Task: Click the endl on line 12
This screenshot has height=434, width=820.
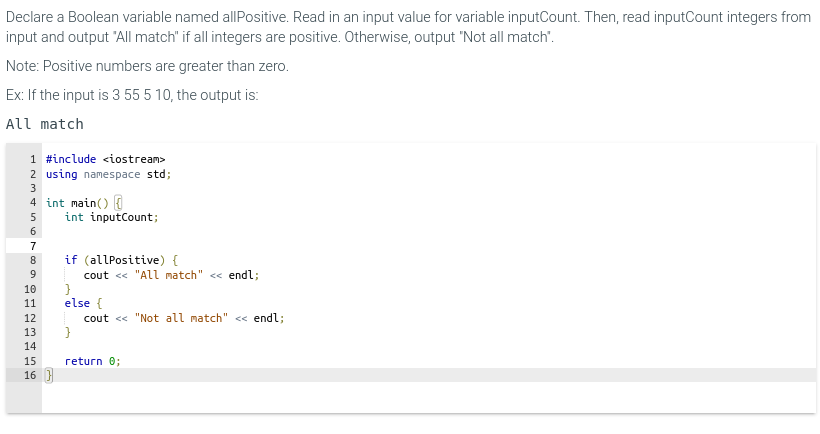Action: (x=266, y=318)
